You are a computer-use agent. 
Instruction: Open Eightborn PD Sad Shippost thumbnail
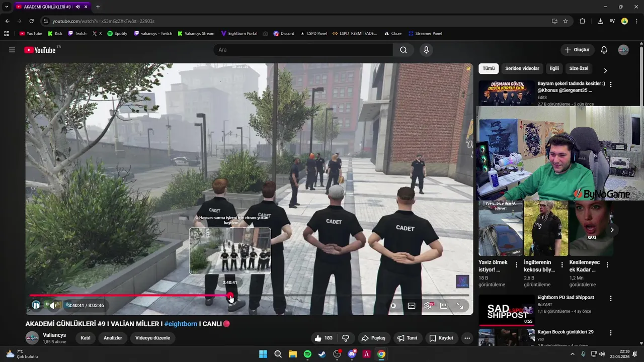click(x=506, y=310)
